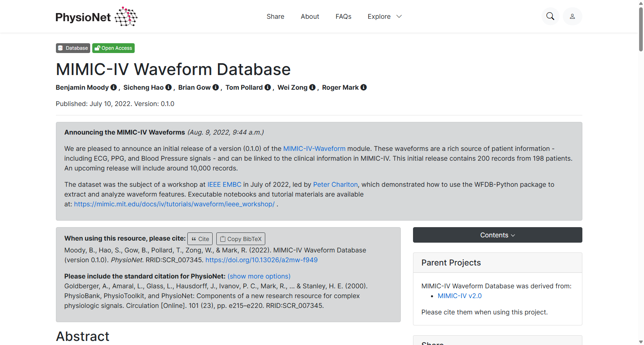Show info for author Tom Pollard
The width and height of the screenshot is (644, 345).
[268, 87]
